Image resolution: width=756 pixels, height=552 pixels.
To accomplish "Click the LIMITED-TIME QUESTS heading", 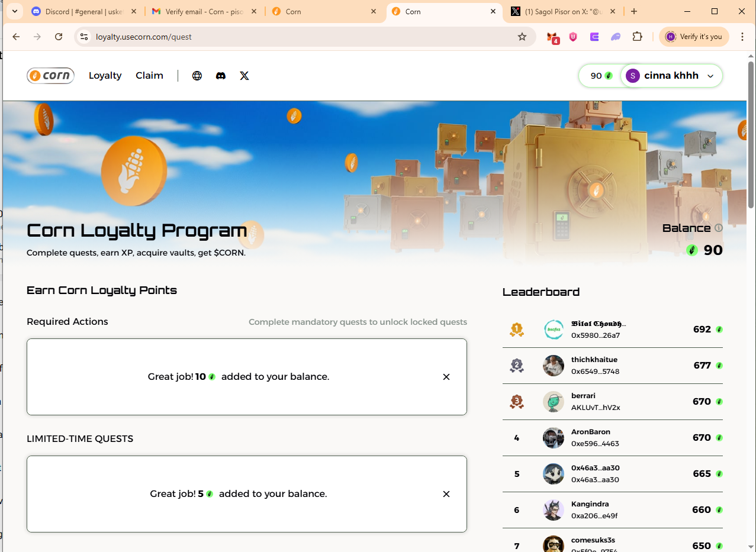I will coord(80,439).
